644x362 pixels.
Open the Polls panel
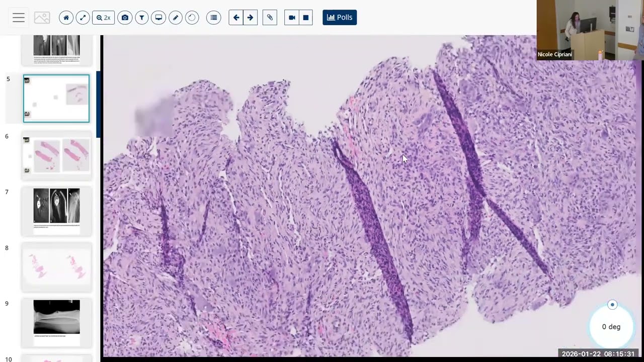tap(340, 18)
